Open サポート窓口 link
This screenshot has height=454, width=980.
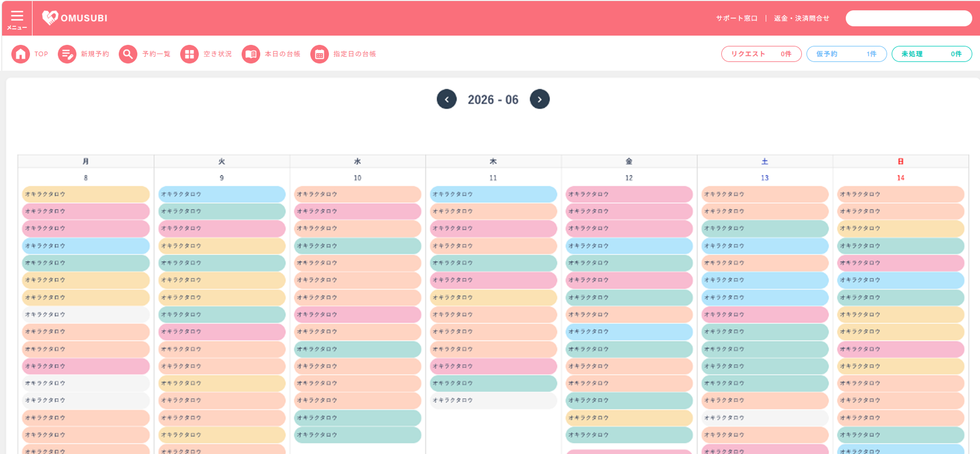tap(737, 18)
